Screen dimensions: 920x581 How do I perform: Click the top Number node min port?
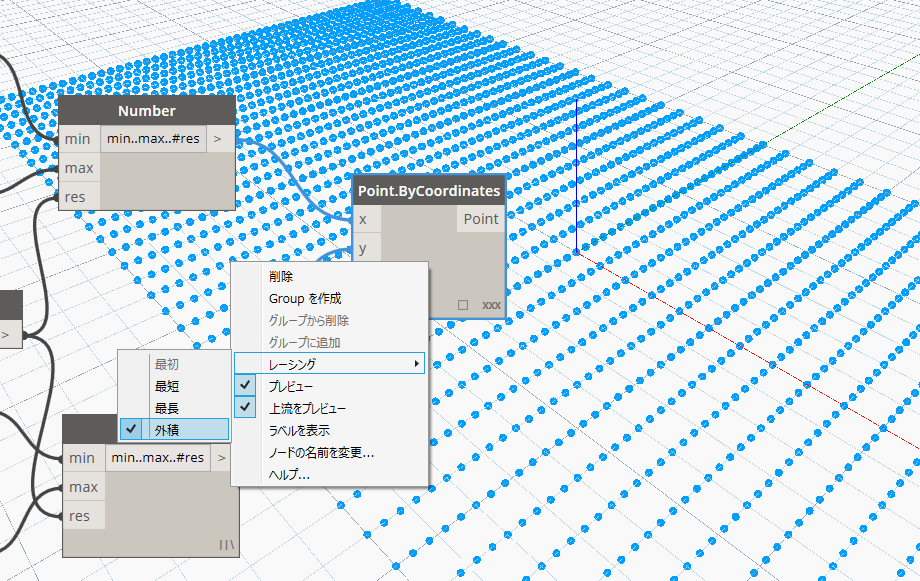pyautogui.click(x=79, y=139)
